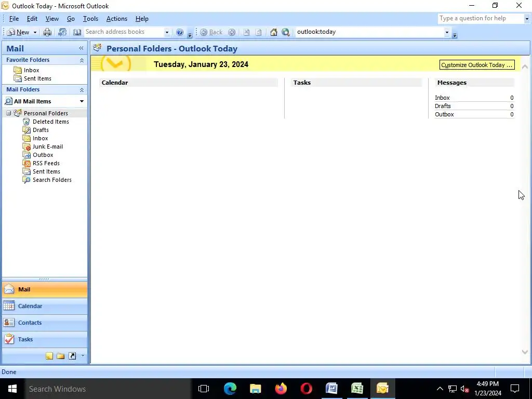532x399 pixels.
Task: Open Inbox under Favorite Folders
Action: pos(31,70)
